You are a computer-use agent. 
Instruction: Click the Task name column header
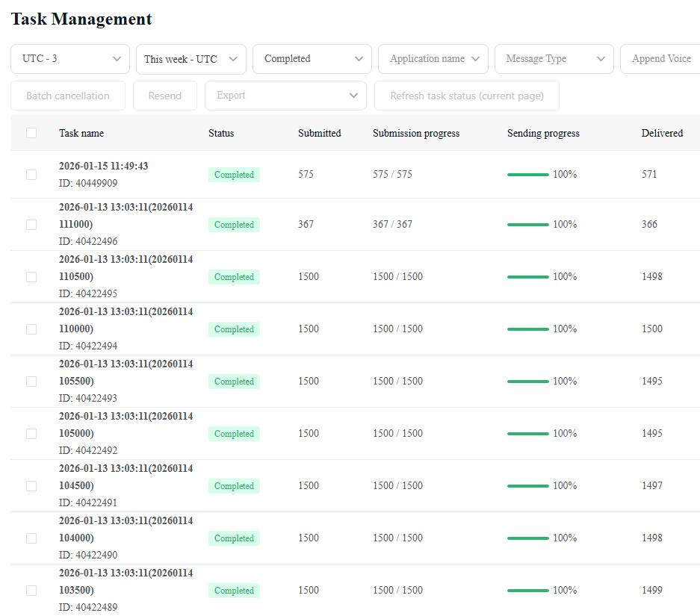tap(81, 133)
